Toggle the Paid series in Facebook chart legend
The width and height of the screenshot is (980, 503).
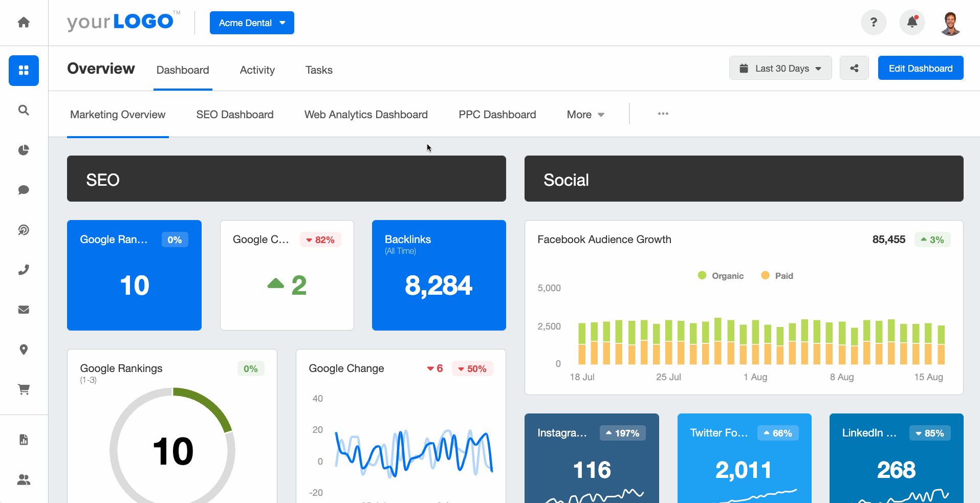coord(777,275)
